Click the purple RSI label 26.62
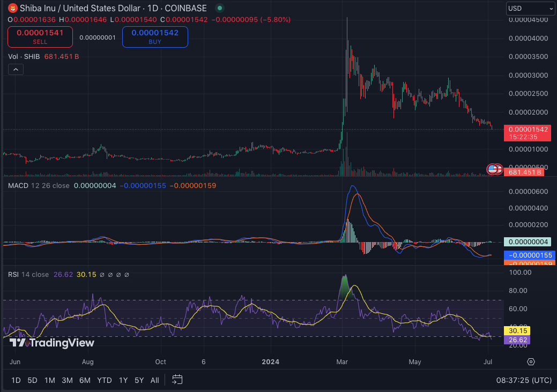The width and height of the screenshot is (557, 392). tap(518, 340)
